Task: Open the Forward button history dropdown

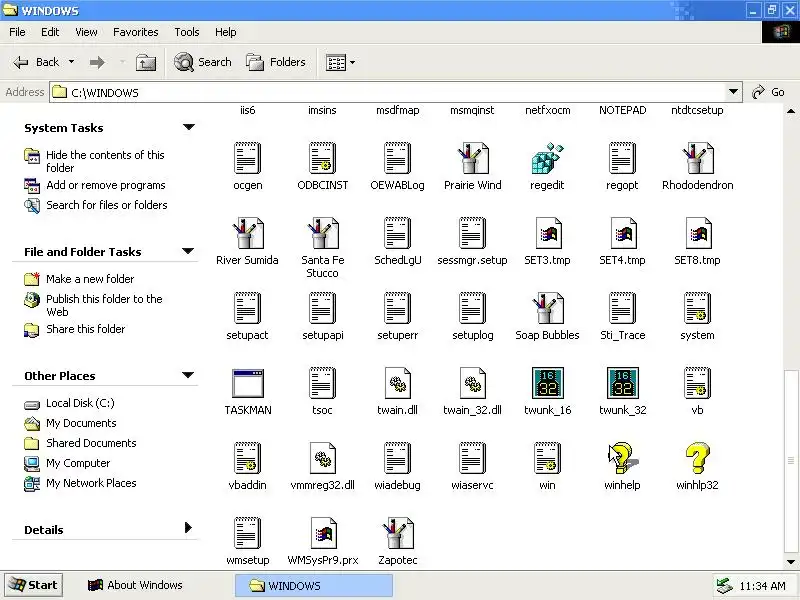Action: (122, 62)
